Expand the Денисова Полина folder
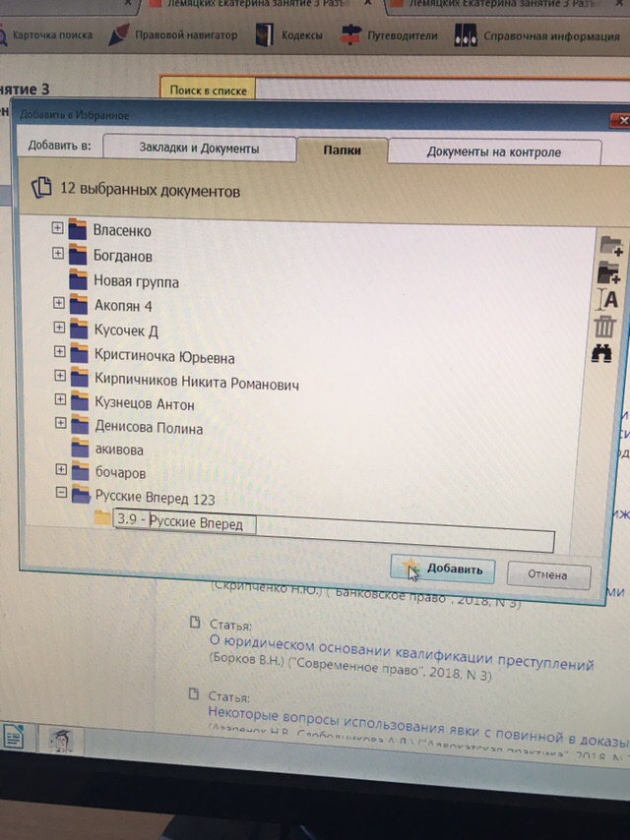Image resolution: width=630 pixels, height=840 pixels. (x=61, y=423)
